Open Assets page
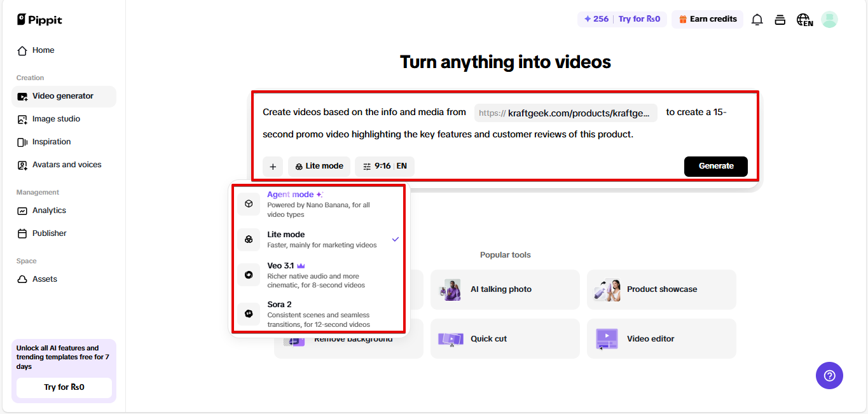868x414 pixels. click(64, 280)
